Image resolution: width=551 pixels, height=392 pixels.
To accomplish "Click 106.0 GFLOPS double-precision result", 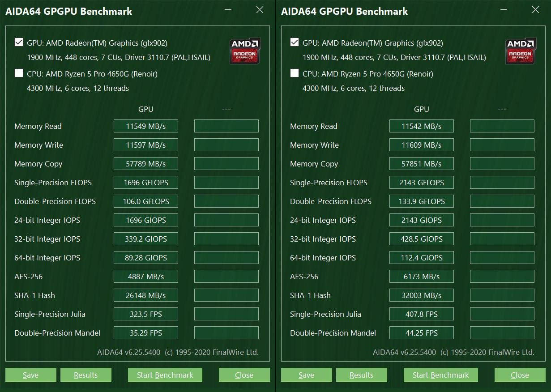I will (x=146, y=201).
